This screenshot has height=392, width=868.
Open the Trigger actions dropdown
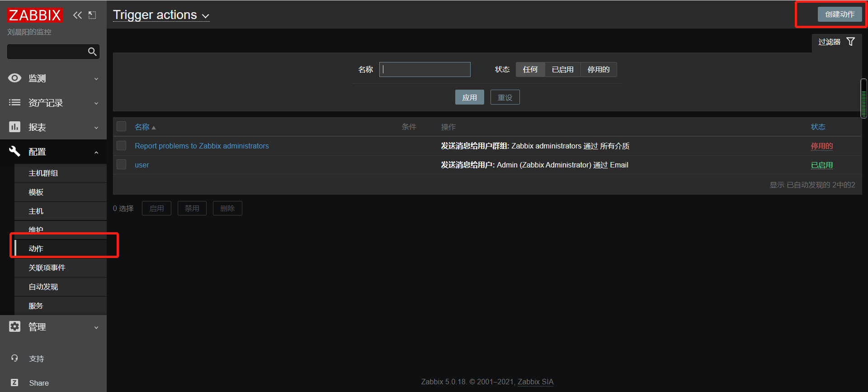pos(161,15)
